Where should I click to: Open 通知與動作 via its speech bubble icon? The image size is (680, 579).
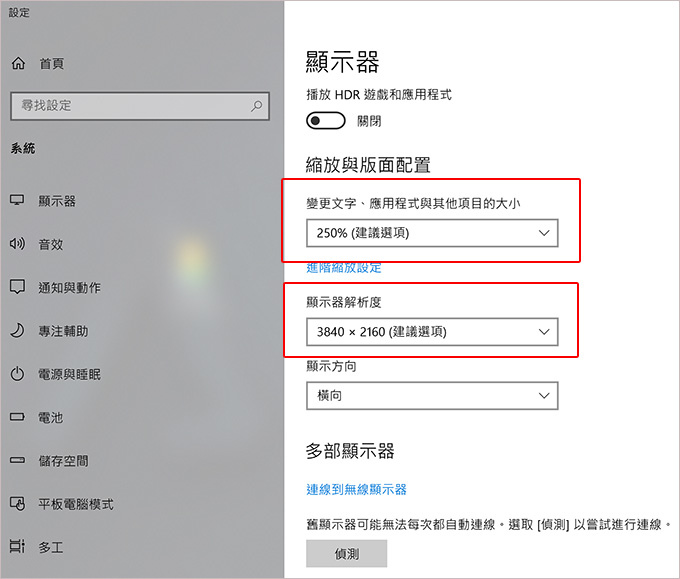click(17, 287)
